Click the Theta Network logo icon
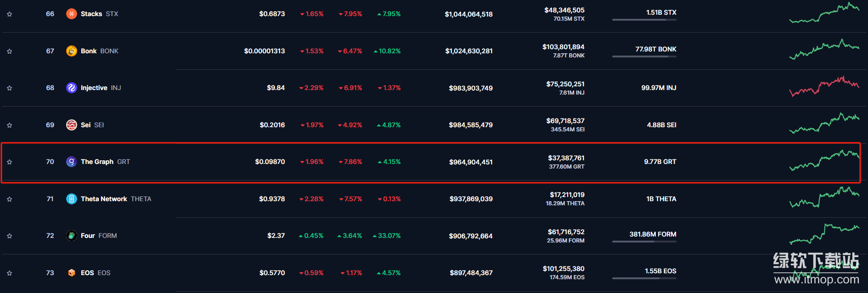Viewport: 868px width, 293px height. [71, 199]
